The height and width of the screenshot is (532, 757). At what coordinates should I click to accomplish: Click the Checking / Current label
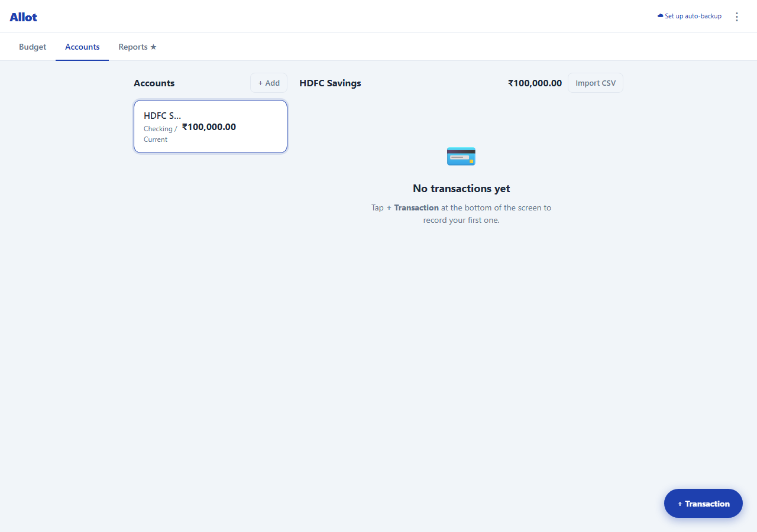(160, 134)
